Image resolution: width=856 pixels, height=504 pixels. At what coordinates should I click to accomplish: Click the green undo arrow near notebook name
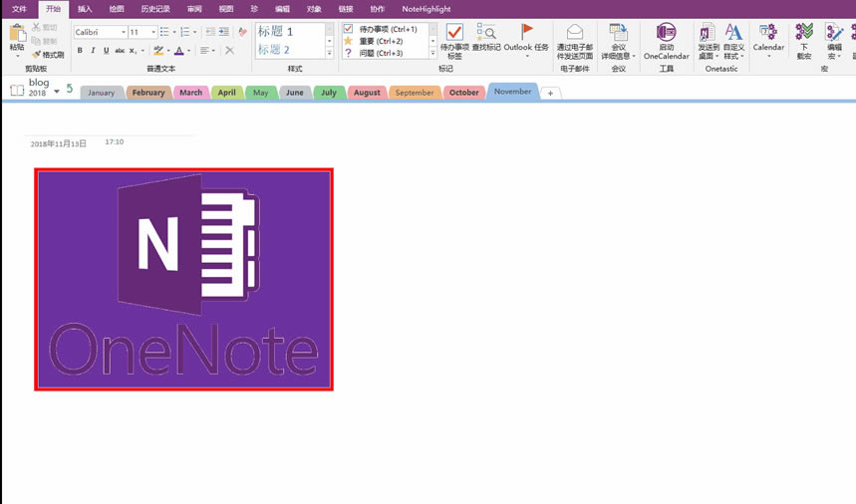click(70, 89)
